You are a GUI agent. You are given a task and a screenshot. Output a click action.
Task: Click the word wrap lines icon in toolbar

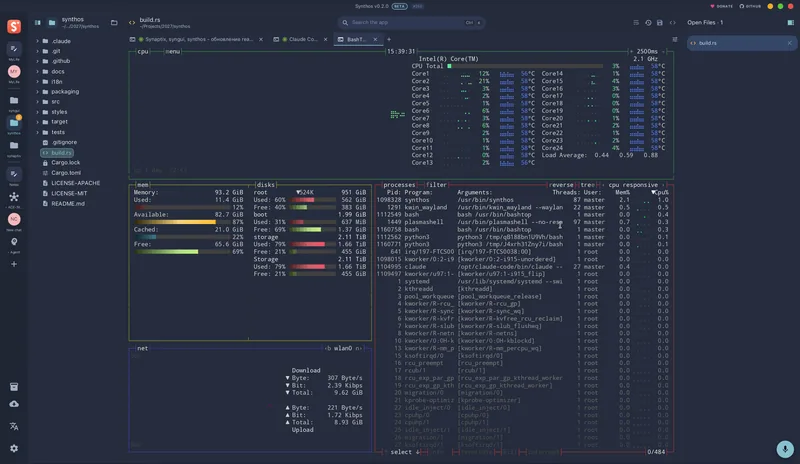pos(636,22)
